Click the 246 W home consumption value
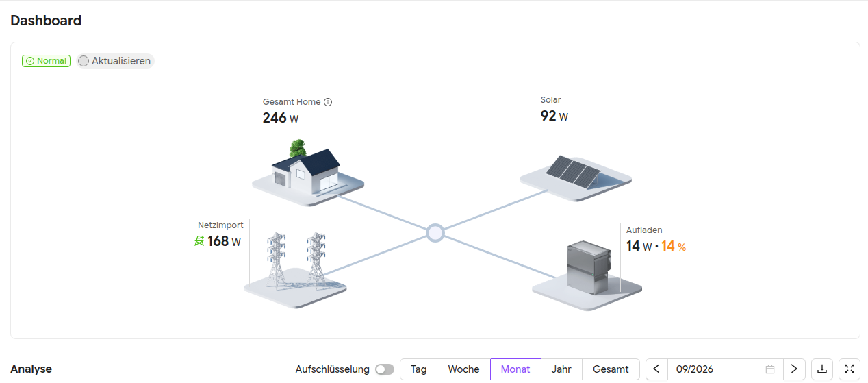 281,118
